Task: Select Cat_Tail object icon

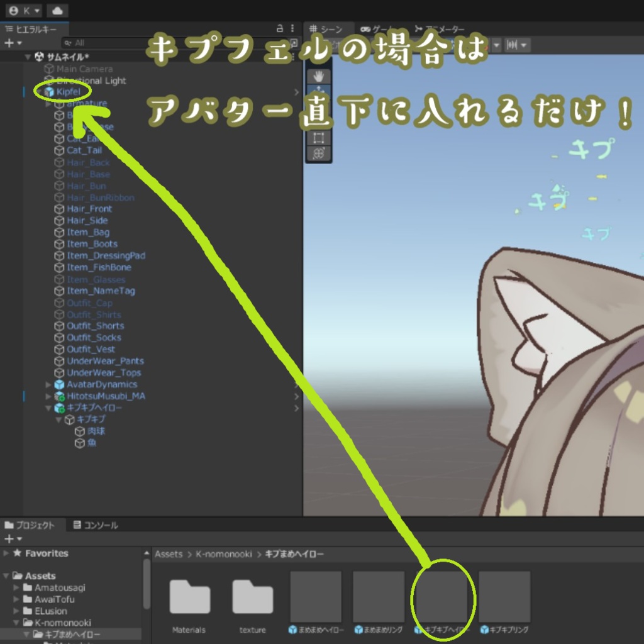Action: pyautogui.click(x=59, y=150)
